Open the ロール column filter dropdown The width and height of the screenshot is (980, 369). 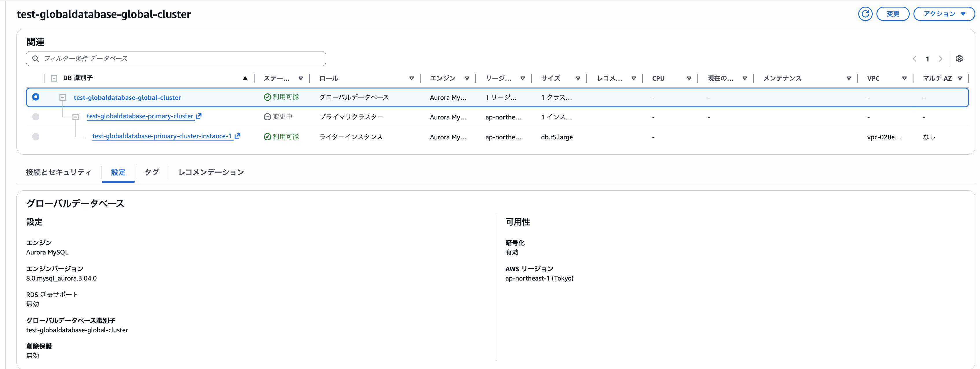(412, 78)
